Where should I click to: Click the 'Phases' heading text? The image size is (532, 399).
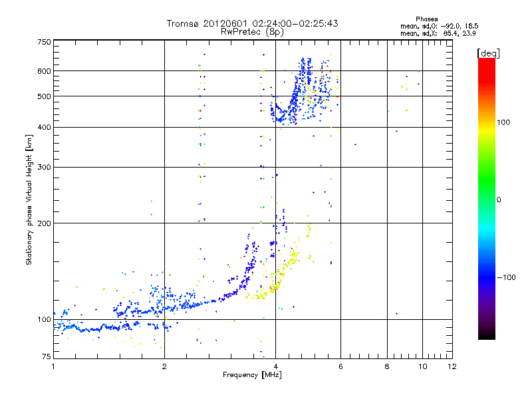coord(426,19)
